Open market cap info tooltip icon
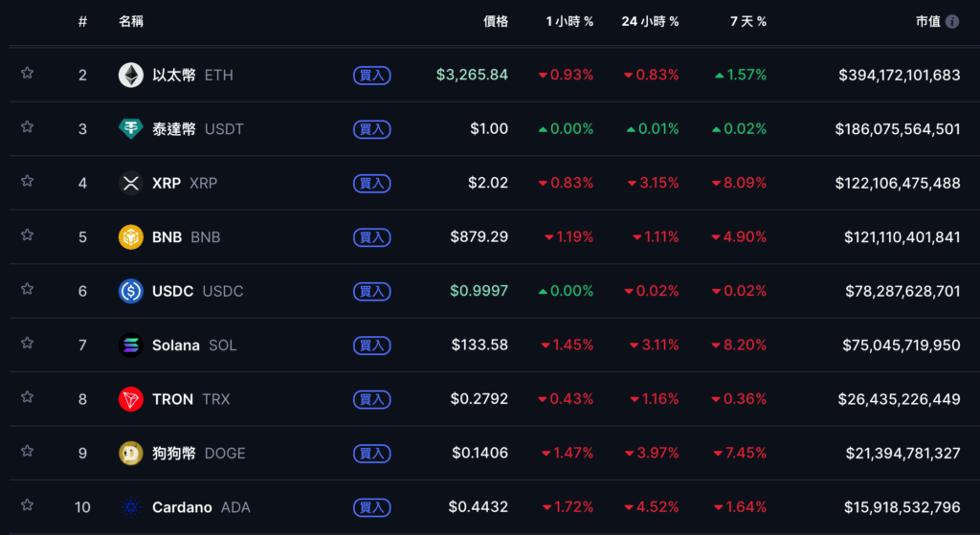This screenshot has height=535, width=980. pos(952,21)
